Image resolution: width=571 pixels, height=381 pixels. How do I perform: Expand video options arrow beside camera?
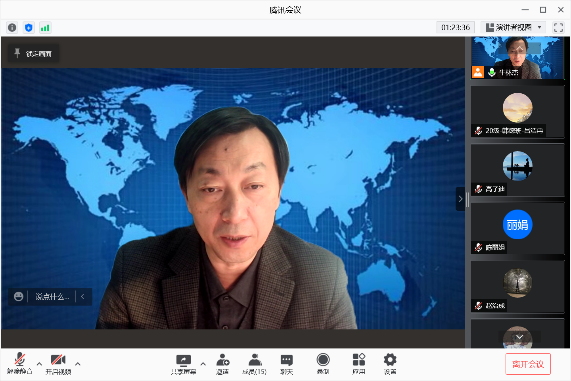tap(78, 364)
